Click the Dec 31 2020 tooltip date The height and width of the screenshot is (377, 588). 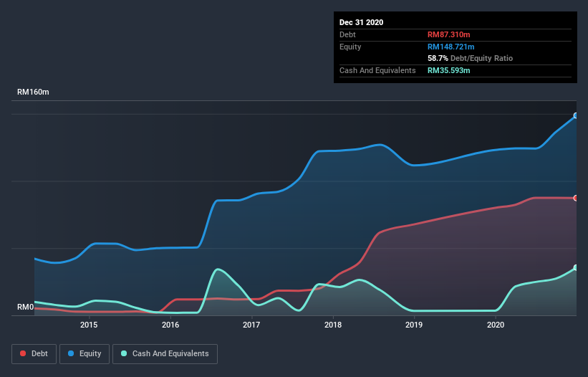coord(361,22)
